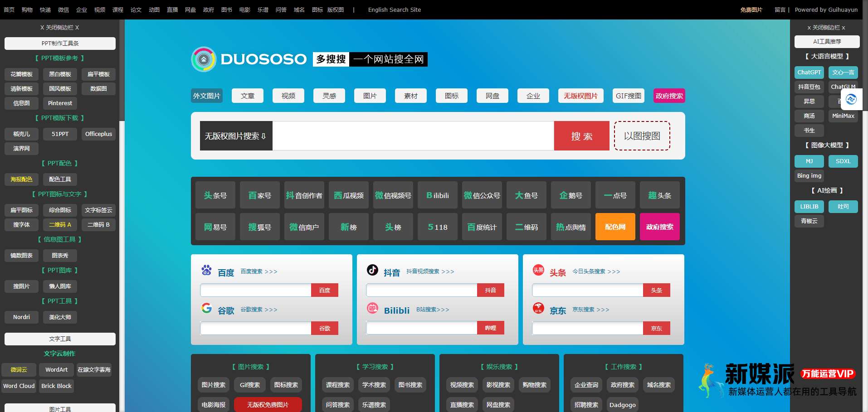Click 购物 in the top menu
868x412 pixels.
pos(27,10)
